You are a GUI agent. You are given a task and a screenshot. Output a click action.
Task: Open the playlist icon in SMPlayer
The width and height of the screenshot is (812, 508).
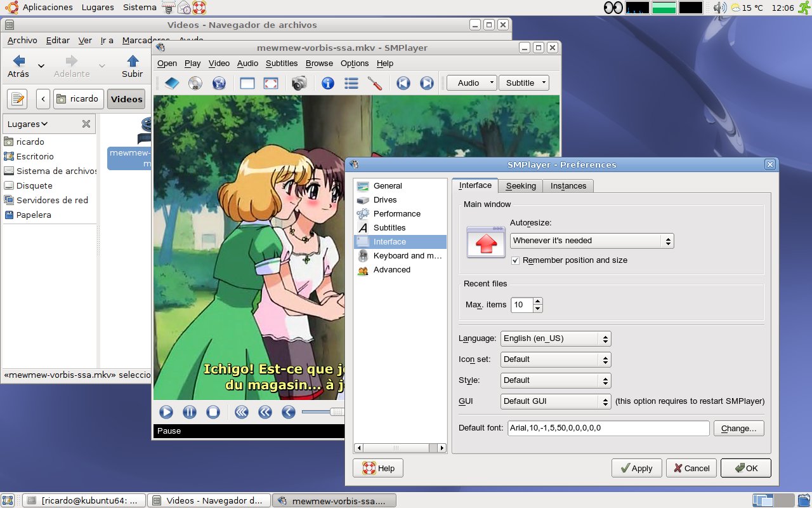[351, 83]
